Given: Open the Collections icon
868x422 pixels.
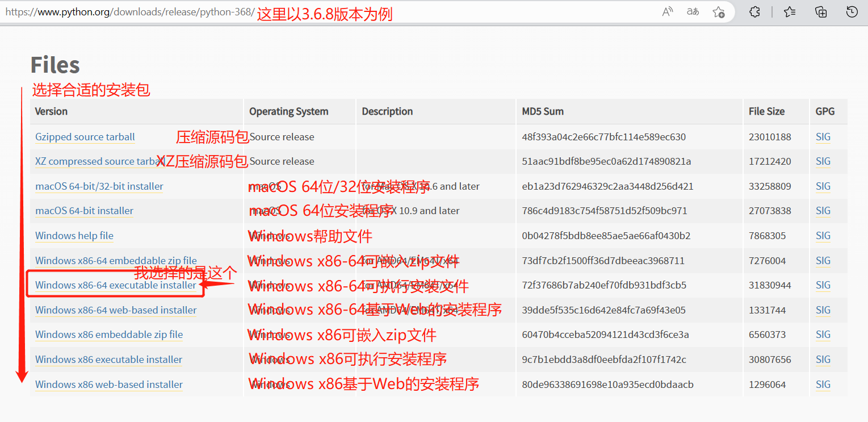Looking at the screenshot, I should (821, 11).
